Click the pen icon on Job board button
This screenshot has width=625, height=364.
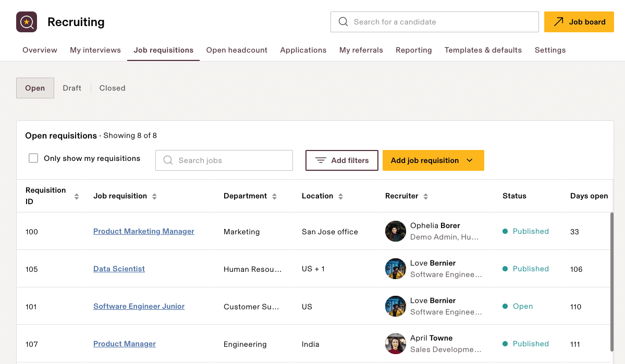560,22
